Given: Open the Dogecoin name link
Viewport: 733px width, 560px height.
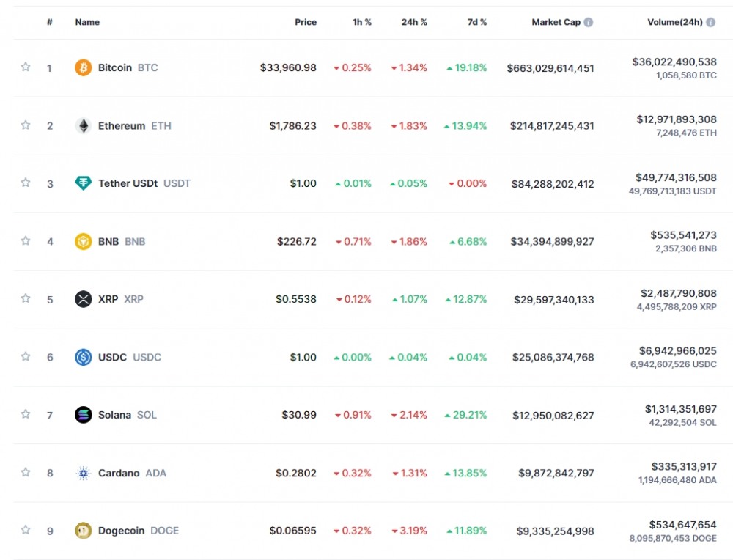Looking at the screenshot, I should (x=122, y=531).
